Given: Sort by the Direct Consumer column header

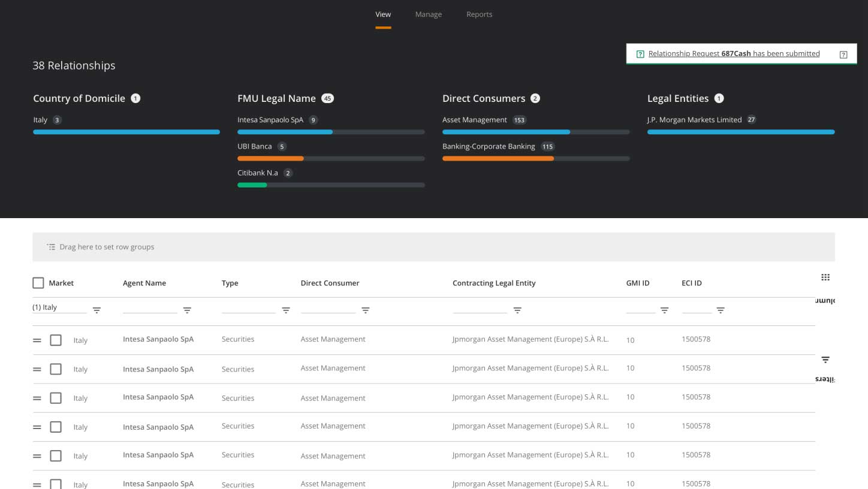Looking at the screenshot, I should point(330,283).
